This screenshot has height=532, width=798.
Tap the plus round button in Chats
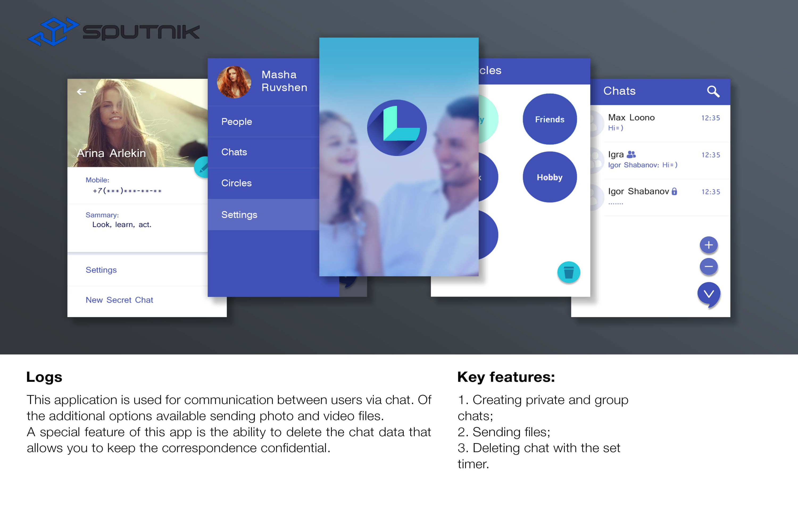(708, 245)
